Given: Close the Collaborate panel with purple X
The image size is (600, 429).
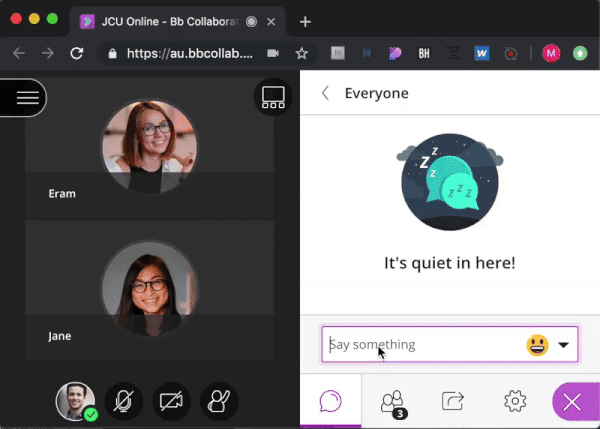Looking at the screenshot, I should 573,402.
